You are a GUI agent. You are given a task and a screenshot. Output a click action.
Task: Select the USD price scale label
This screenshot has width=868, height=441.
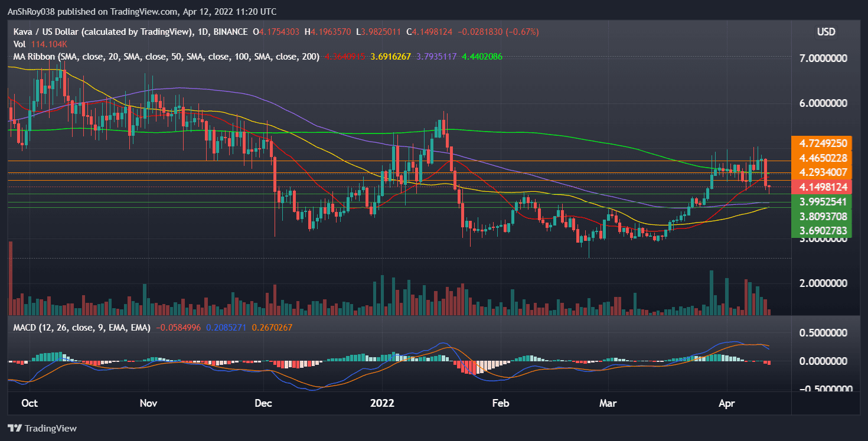coord(825,32)
